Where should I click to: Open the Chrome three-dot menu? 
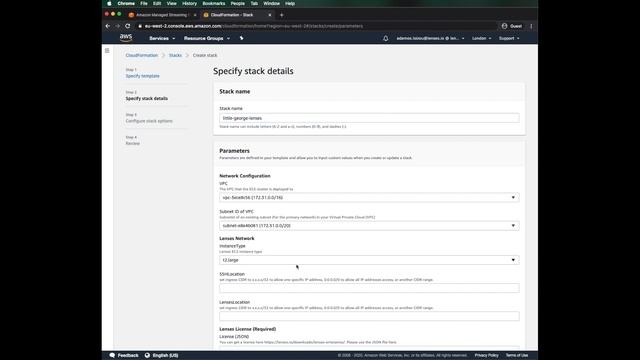coord(531,26)
